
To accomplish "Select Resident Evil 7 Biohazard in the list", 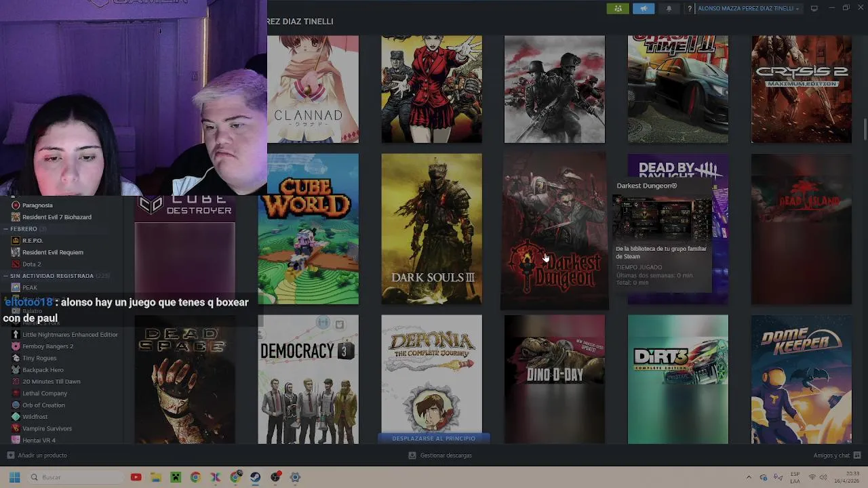I will tap(57, 217).
